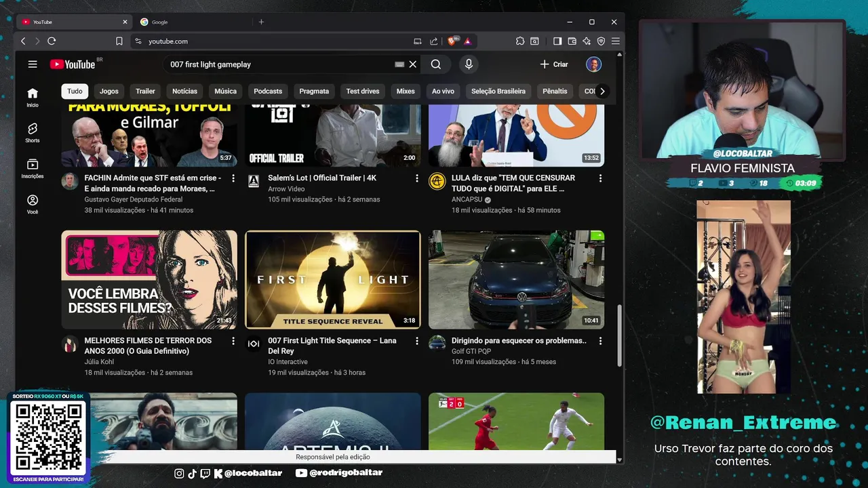Open the browser extensions puzzle icon
The height and width of the screenshot is (488, 868).
pos(520,41)
